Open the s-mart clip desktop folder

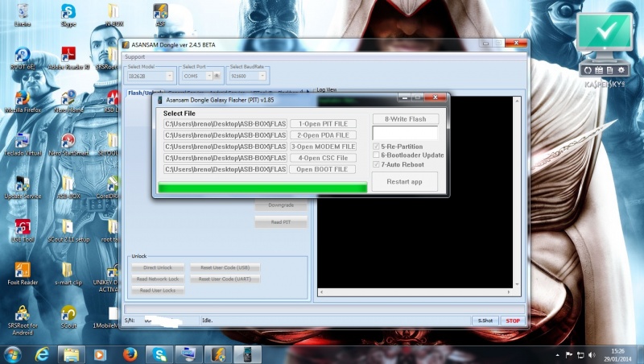click(x=68, y=274)
